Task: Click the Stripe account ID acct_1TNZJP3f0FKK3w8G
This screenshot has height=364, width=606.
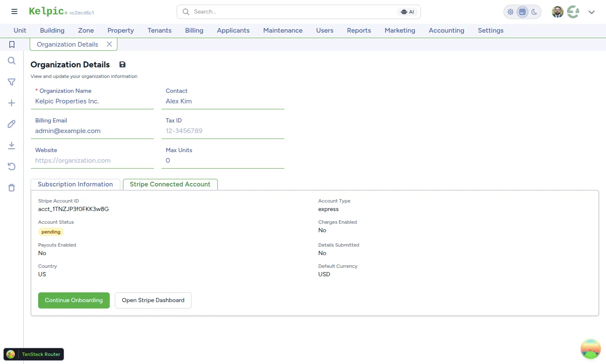Action: click(73, 209)
